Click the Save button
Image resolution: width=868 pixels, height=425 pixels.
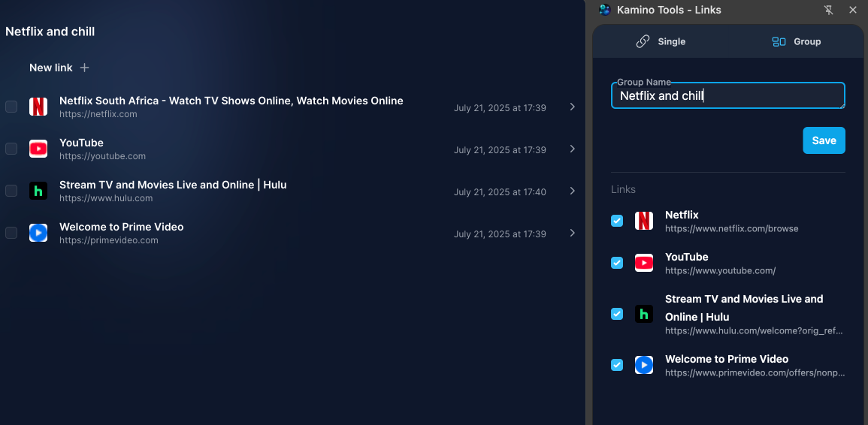pos(824,140)
